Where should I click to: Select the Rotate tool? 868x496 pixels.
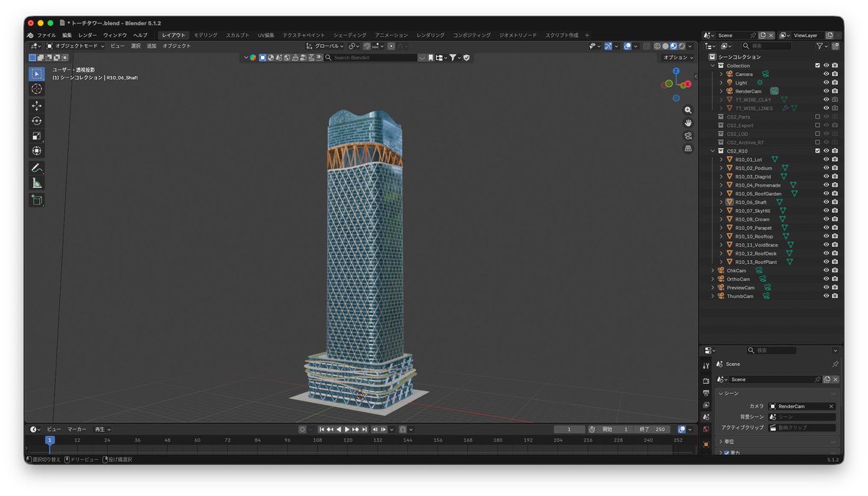pyautogui.click(x=36, y=121)
